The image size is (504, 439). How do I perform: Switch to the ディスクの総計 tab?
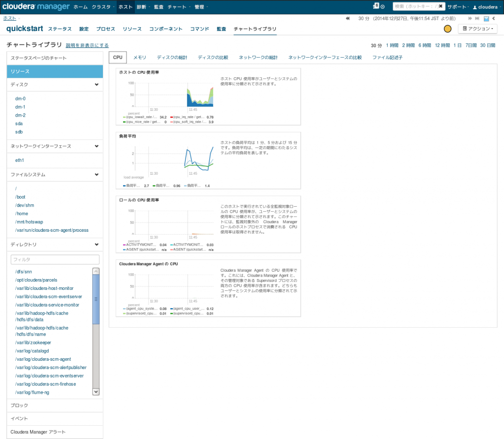click(172, 58)
